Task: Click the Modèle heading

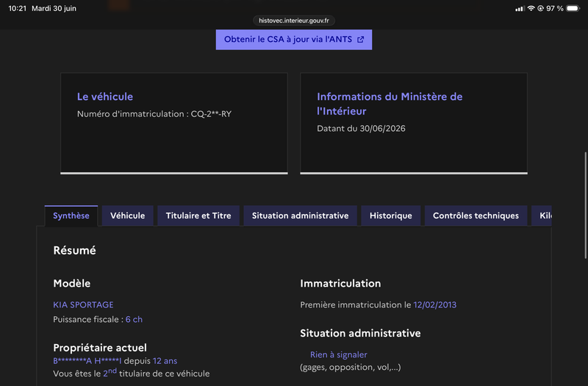Action: point(71,283)
